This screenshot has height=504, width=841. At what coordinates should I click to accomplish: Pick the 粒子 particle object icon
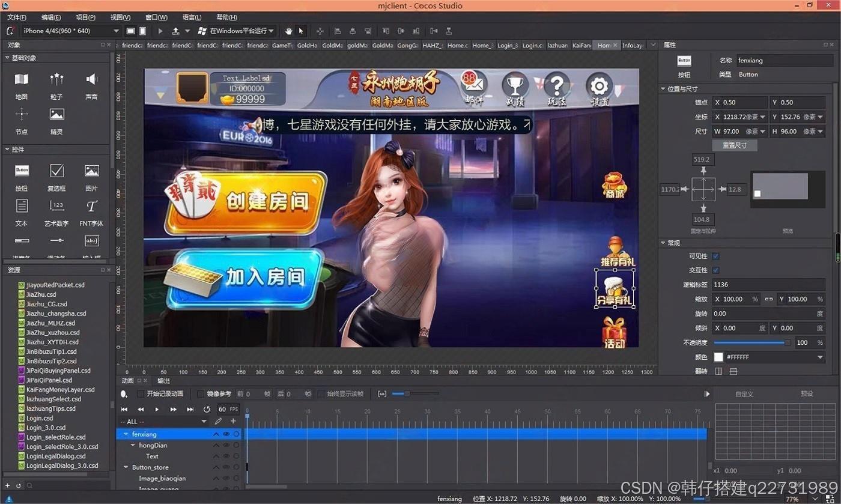[x=56, y=79]
